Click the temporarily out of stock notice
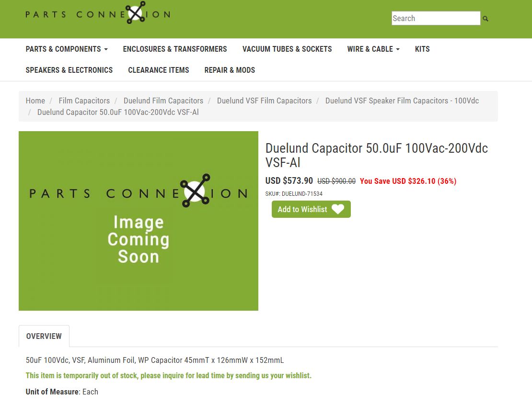The width and height of the screenshot is (532, 405). point(169,375)
